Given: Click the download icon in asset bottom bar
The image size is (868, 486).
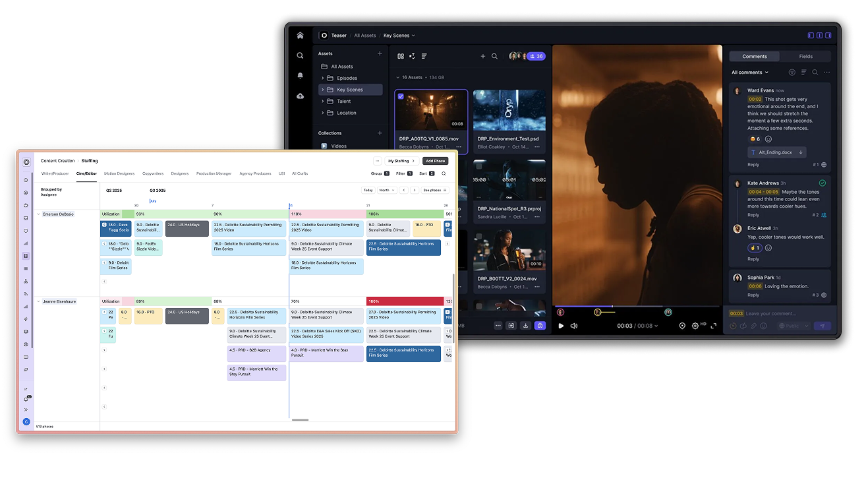Looking at the screenshot, I should [x=525, y=325].
